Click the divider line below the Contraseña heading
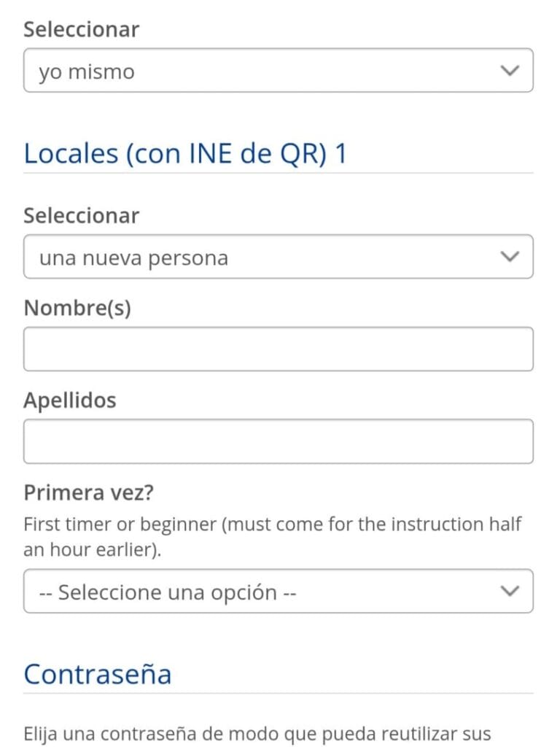The width and height of the screenshot is (560, 747). click(x=278, y=693)
